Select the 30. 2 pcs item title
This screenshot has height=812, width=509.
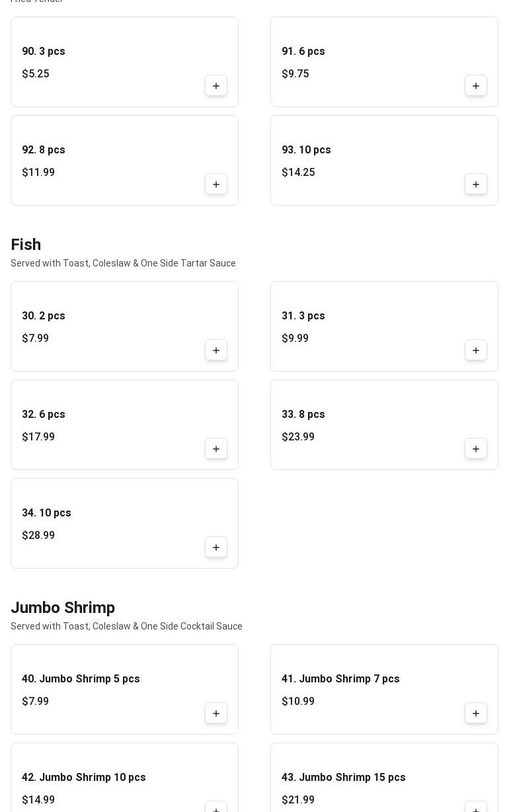[44, 316]
